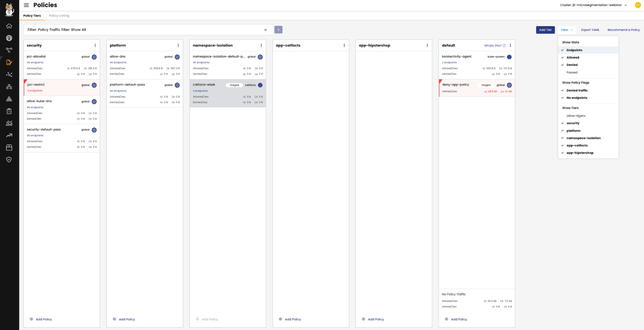Open the Dashboard gauge icon in sidebar
Image resolution: width=644 pixels, height=330 pixels.
(9, 38)
